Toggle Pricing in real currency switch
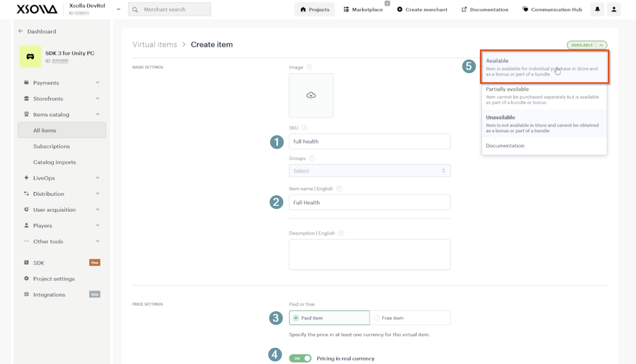Viewport: 636px width, 364px height. [x=300, y=358]
